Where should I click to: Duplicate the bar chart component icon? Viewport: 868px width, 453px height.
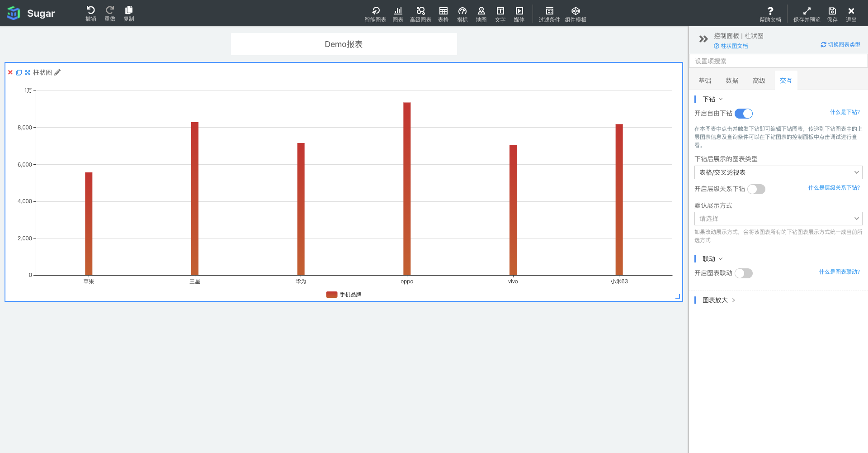(x=19, y=72)
